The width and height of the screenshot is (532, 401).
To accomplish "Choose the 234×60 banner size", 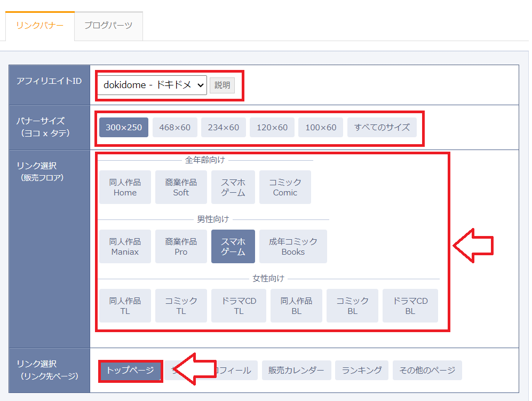I will point(223,127).
